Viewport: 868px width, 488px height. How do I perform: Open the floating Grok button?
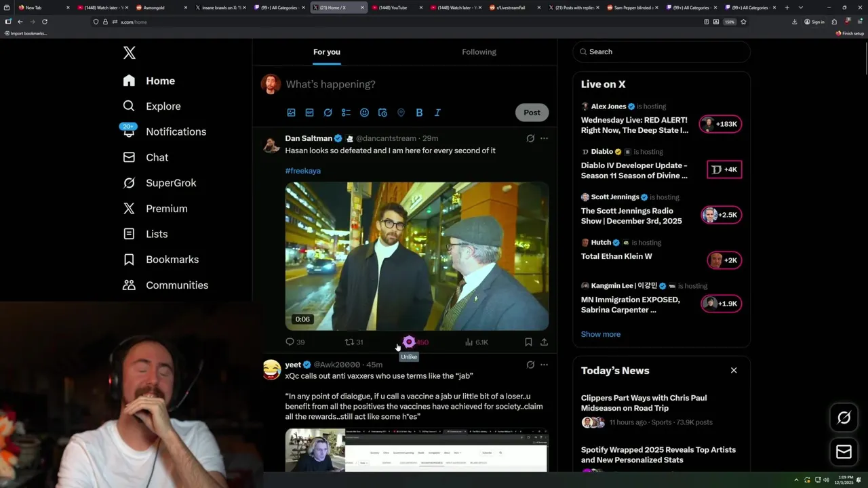click(x=844, y=418)
